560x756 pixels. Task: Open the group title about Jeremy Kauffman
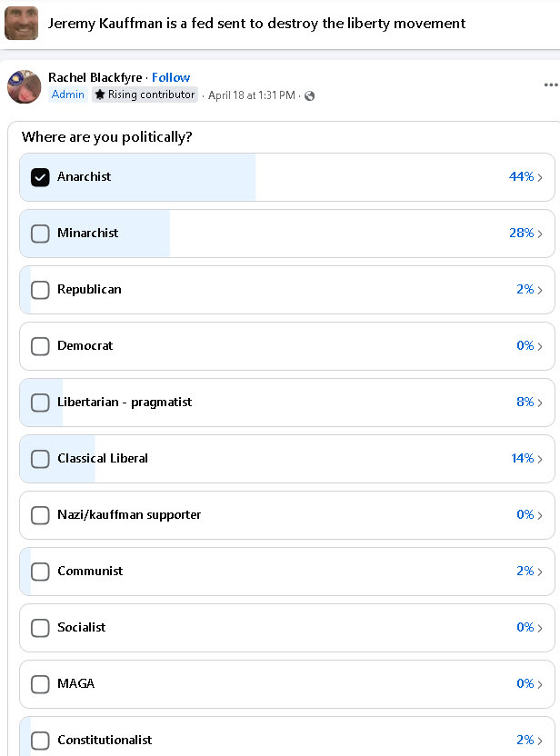pyautogui.click(x=256, y=23)
